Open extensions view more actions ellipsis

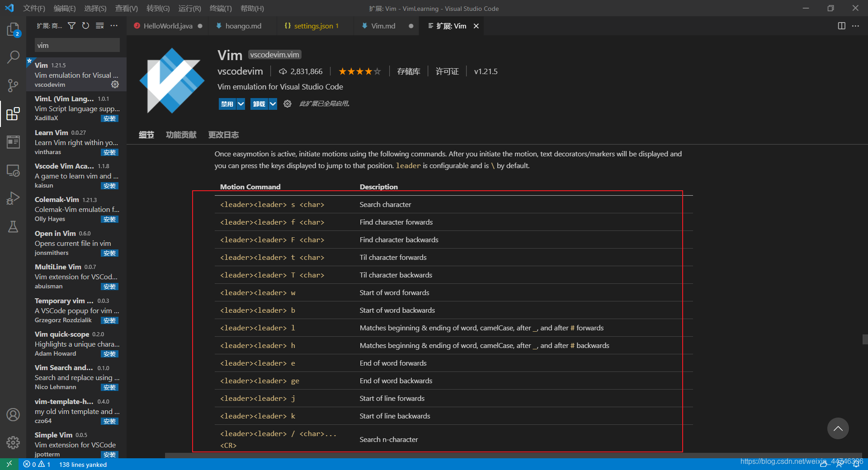tap(114, 26)
